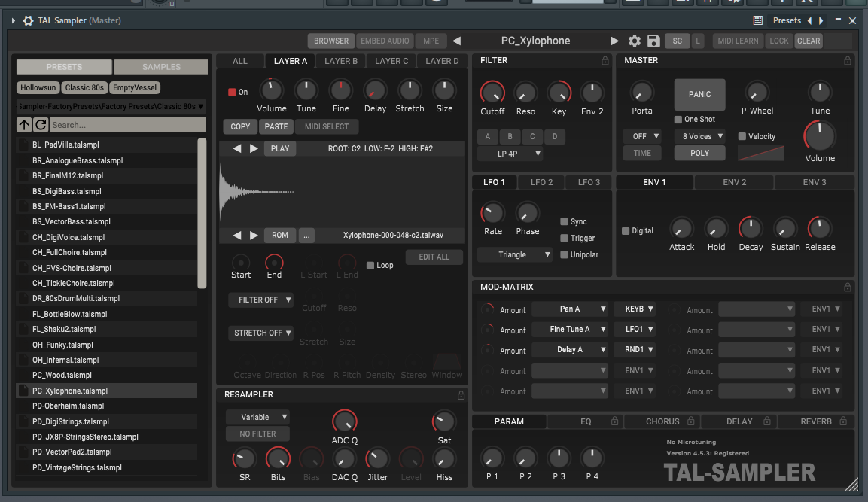
Task: Navigate up one folder in the preset browser
Action: tap(24, 124)
